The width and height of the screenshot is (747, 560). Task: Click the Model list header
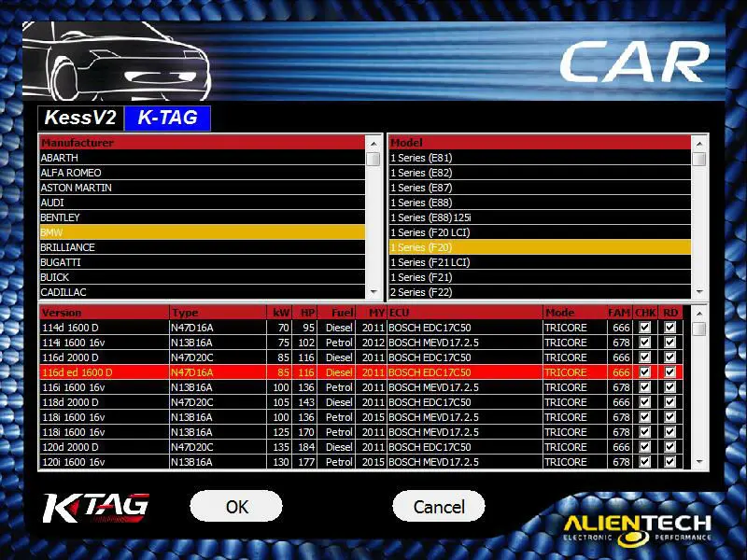point(540,143)
